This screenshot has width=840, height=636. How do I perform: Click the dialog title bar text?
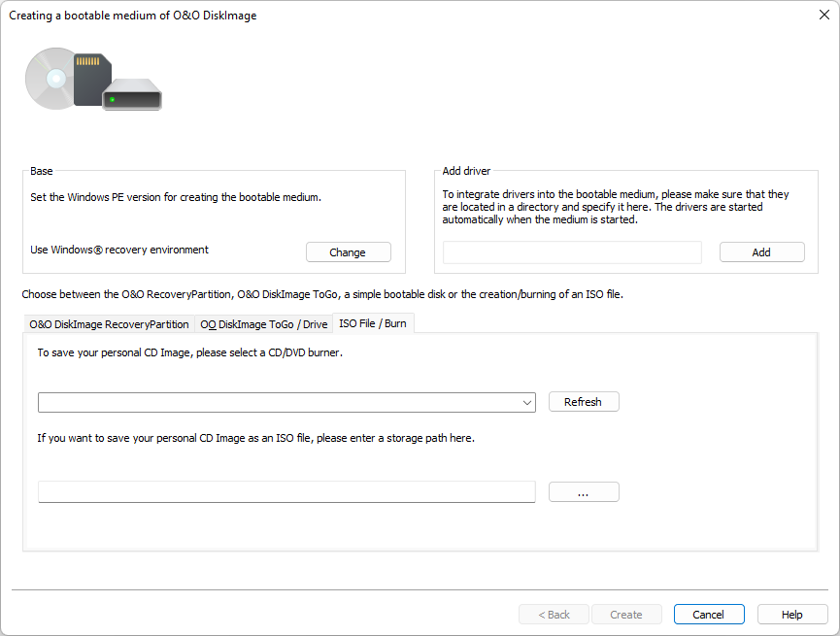coord(133,16)
